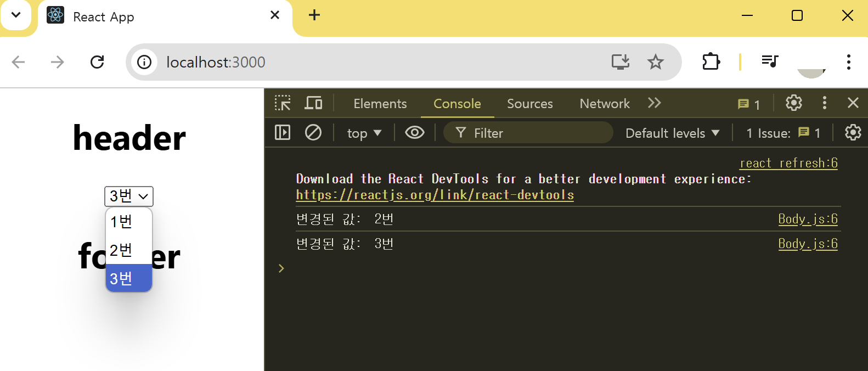Close the React App tab
Image resolution: width=868 pixels, height=371 pixels.
tap(275, 15)
